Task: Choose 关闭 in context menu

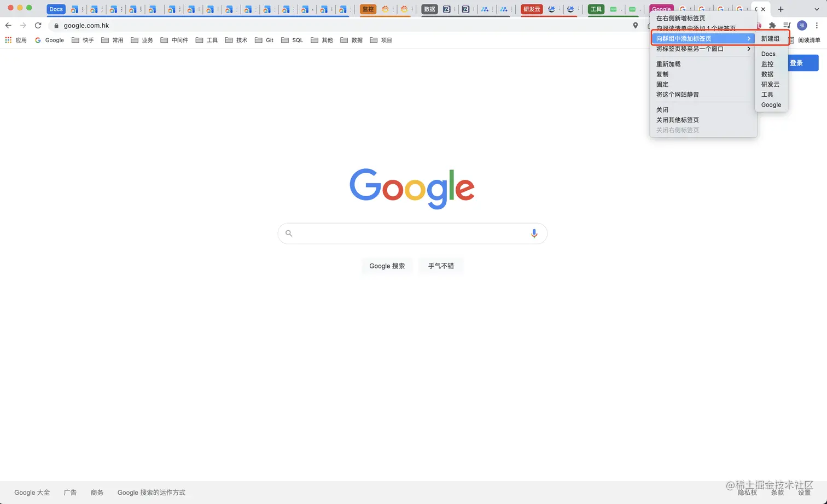Action: 703,110
